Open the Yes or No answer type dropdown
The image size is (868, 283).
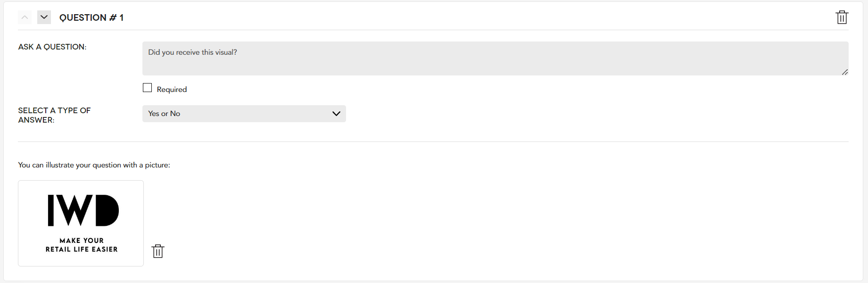tap(244, 114)
